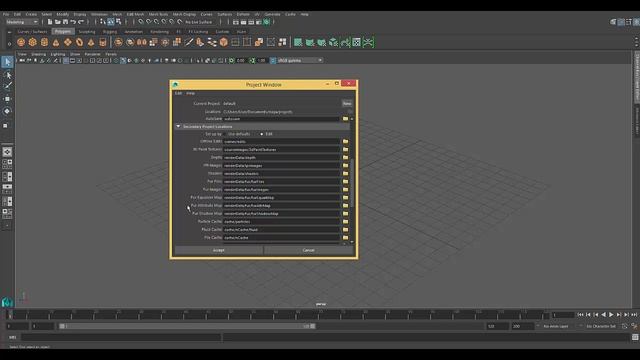This screenshot has width=640, height=360.
Task: Toggle select by component type mode
Action: click(118, 22)
